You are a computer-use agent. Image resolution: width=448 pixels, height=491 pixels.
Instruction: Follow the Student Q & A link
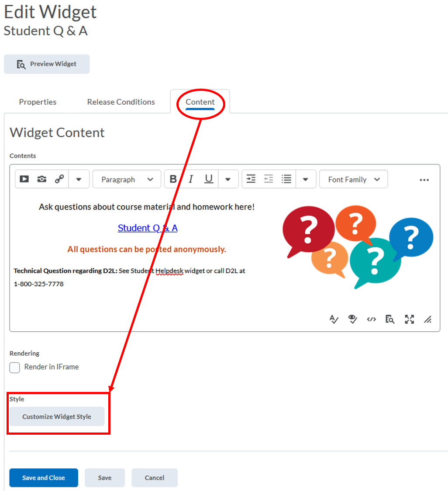[148, 228]
